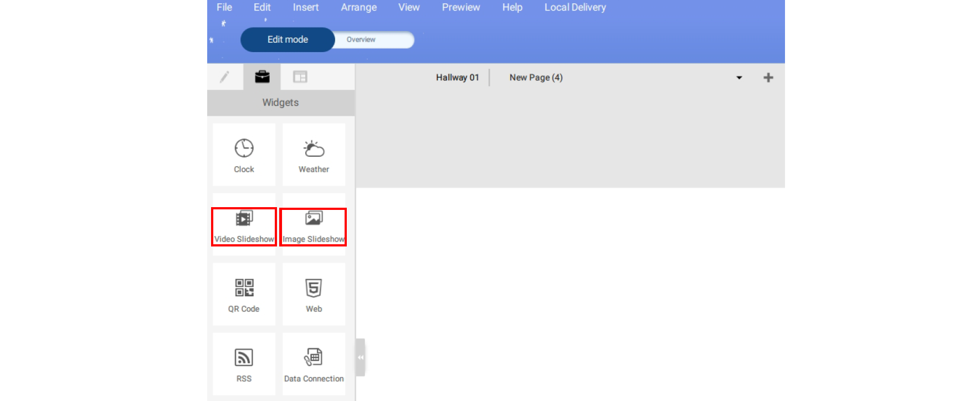The image size is (980, 401).
Task: Open the Insert menu
Action: pyautogui.click(x=305, y=7)
